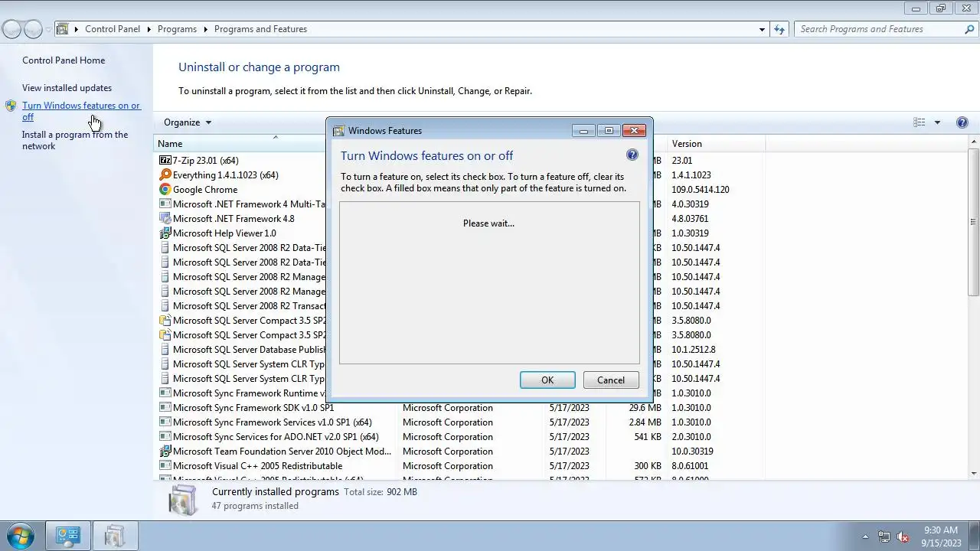Image resolution: width=980 pixels, height=551 pixels.
Task: Click Control Panel breadcrumb
Action: pos(113,29)
